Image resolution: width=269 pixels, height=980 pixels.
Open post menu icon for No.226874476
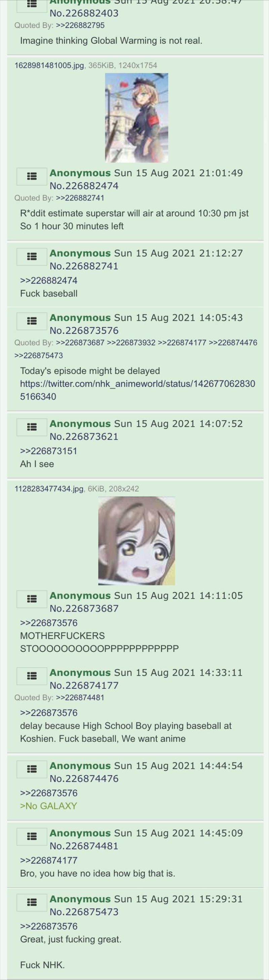pyautogui.click(x=32, y=769)
